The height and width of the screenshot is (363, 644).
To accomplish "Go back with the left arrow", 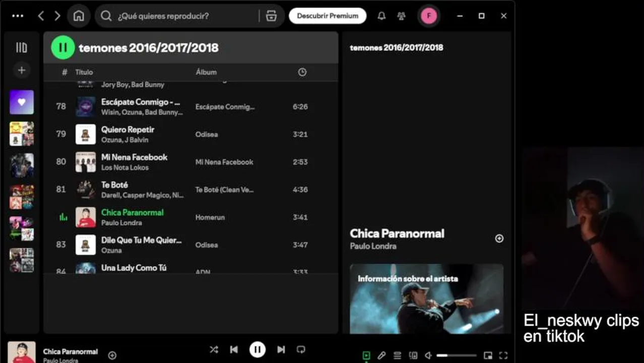I will pyautogui.click(x=41, y=16).
